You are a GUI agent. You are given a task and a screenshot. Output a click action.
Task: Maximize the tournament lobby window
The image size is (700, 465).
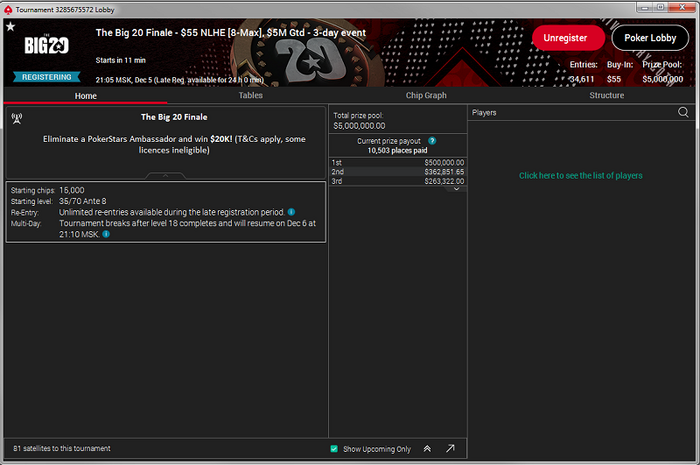pos(661,7)
